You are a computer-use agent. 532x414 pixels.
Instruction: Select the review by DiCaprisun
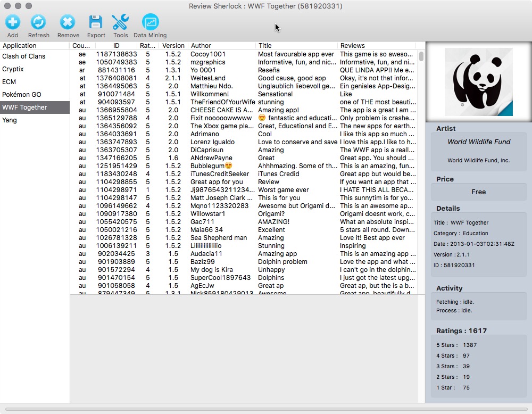(x=244, y=150)
